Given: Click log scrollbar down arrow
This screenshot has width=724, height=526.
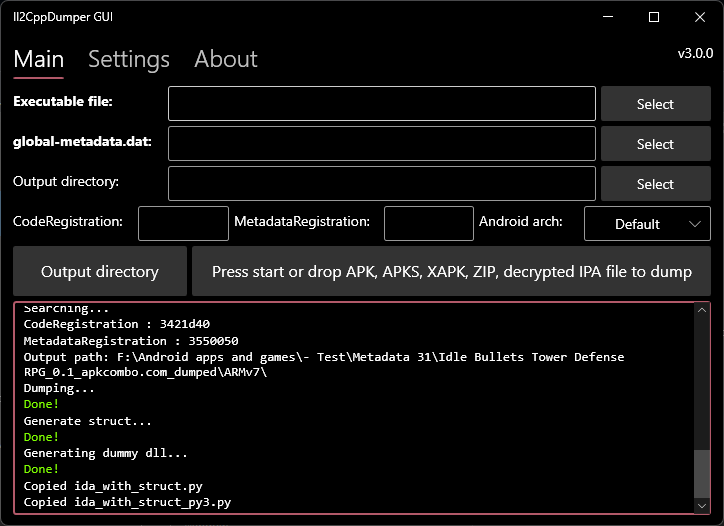Looking at the screenshot, I should (x=702, y=506).
